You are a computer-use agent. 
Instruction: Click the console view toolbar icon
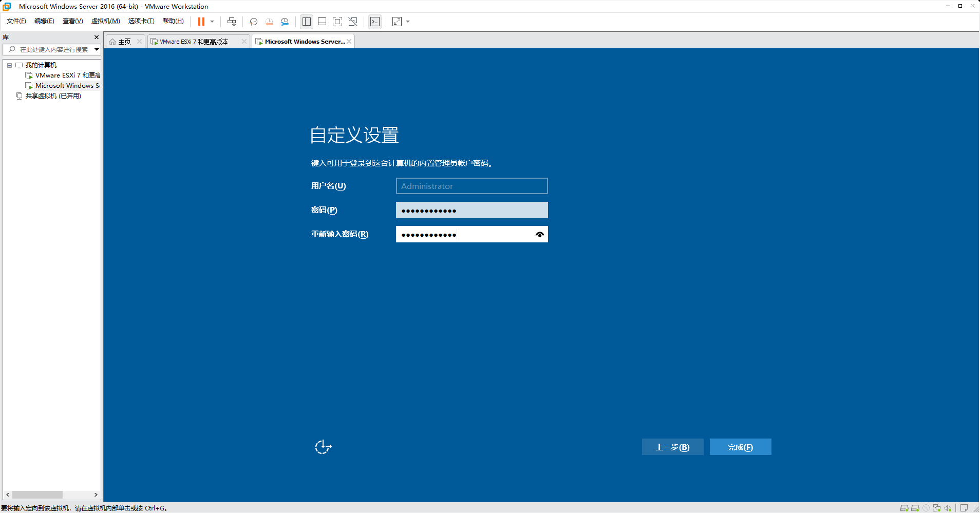pos(375,22)
